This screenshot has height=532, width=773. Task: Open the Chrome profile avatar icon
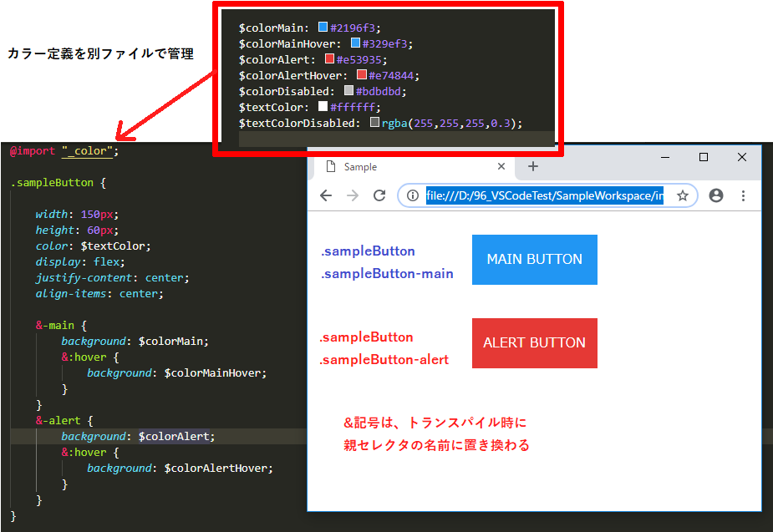[715, 195]
